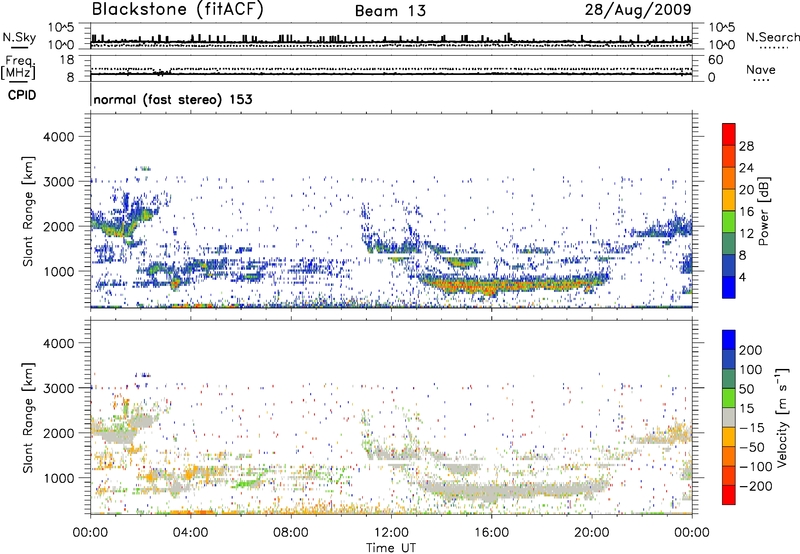
Task: Click the '28' power colorbar tick label
Action: coord(746,146)
